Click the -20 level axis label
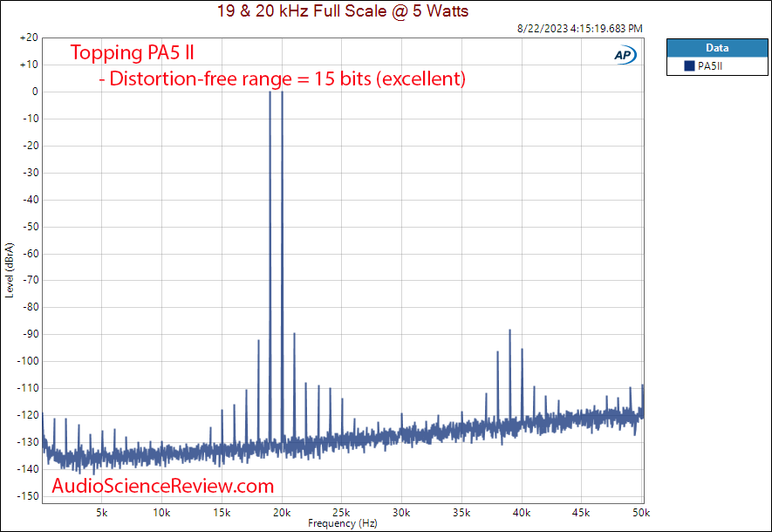The image size is (772, 532). 31,146
